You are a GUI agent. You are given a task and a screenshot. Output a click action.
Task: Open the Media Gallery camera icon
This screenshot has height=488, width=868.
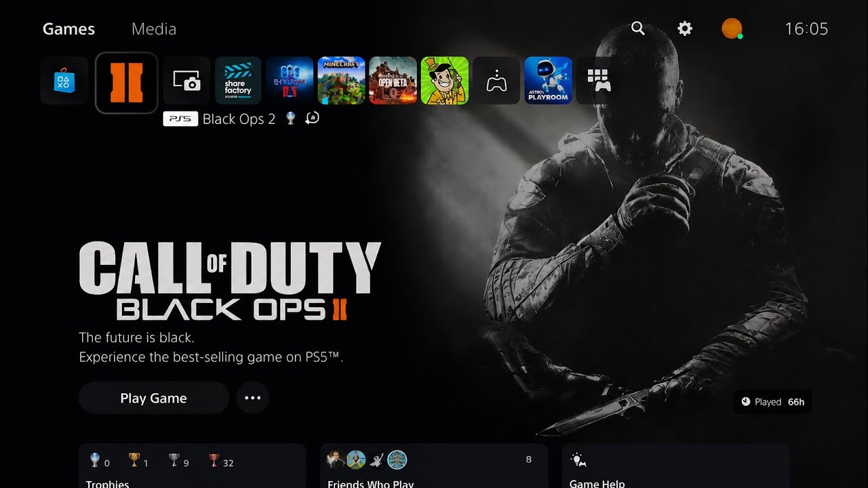pyautogui.click(x=186, y=81)
